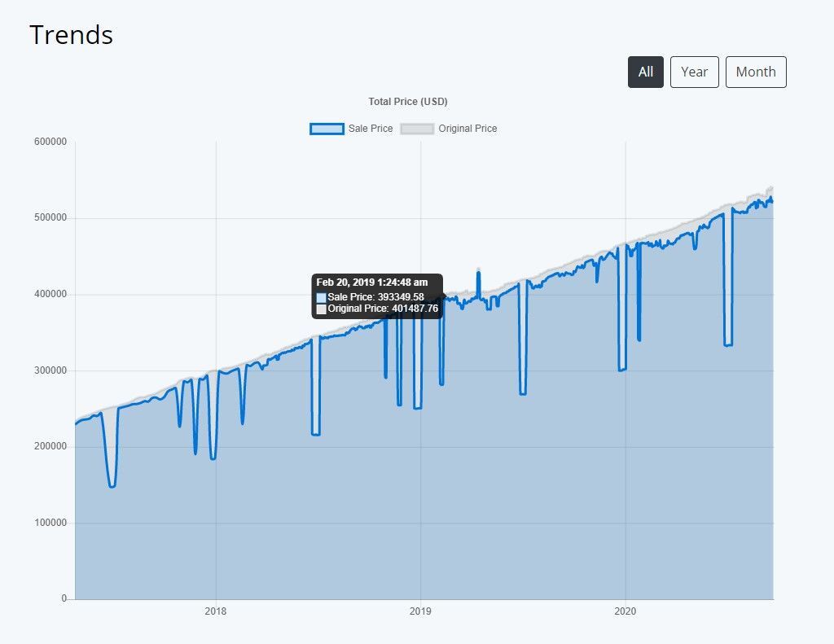Click the 2019 x-axis label
Viewport: 834px width, 644px height.
pos(420,611)
